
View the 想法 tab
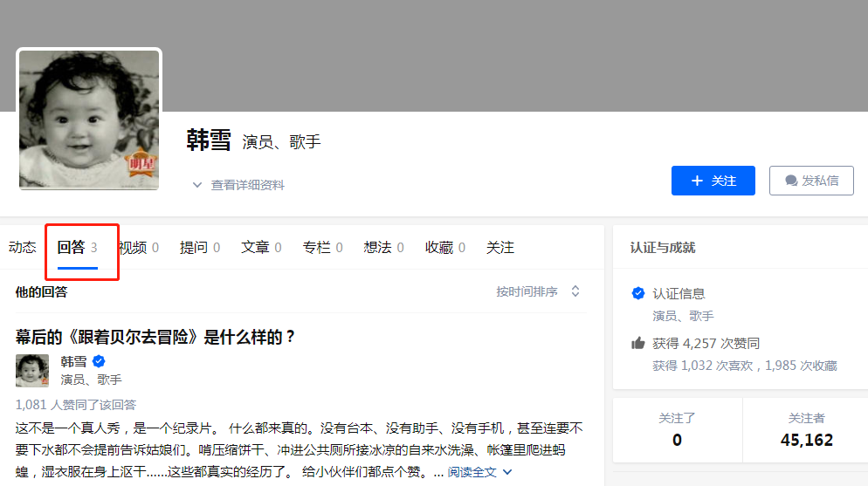pos(383,248)
